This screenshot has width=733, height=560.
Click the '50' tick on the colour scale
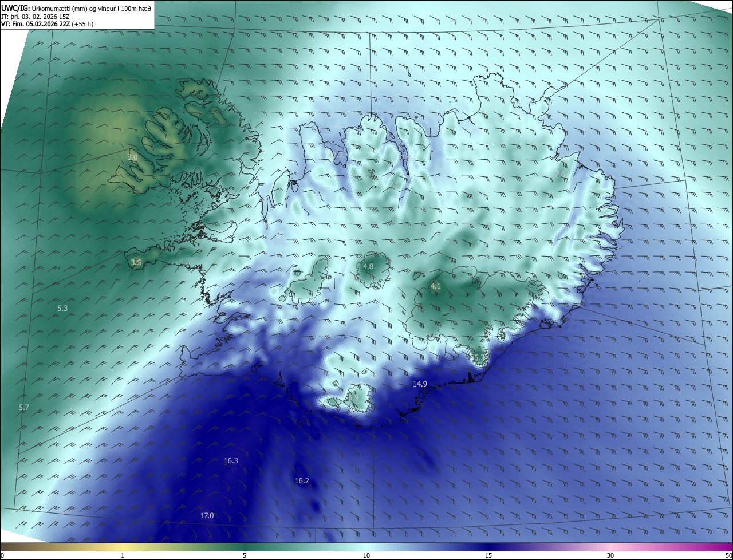pos(728,555)
